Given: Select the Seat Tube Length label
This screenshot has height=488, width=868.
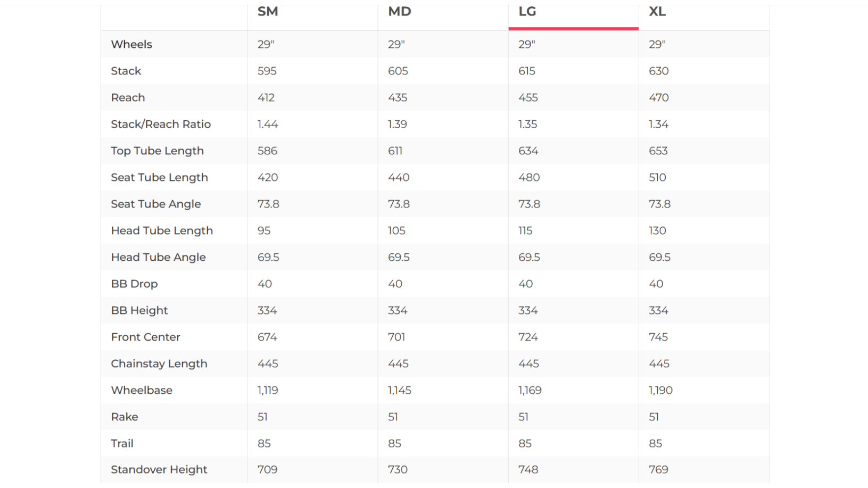Looking at the screenshot, I should tap(159, 177).
